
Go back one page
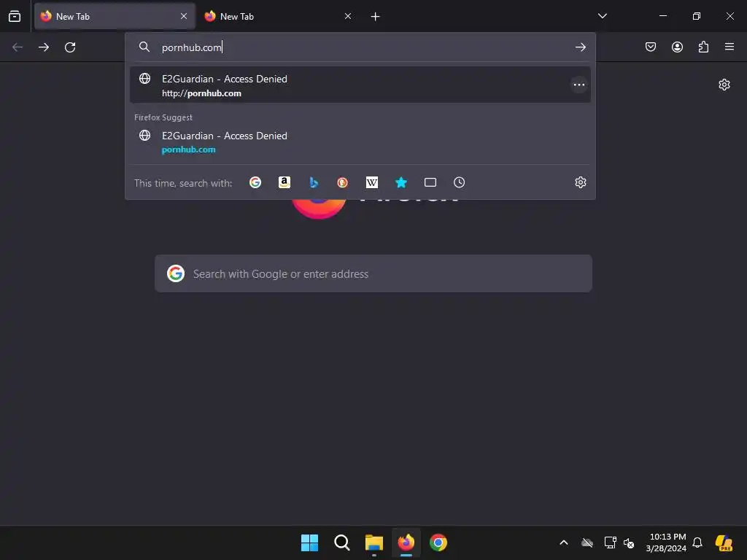pos(18,47)
